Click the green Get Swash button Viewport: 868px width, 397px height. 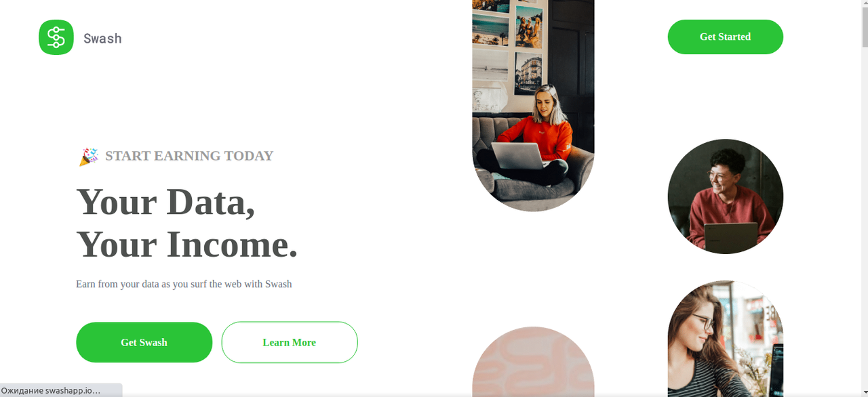point(144,342)
